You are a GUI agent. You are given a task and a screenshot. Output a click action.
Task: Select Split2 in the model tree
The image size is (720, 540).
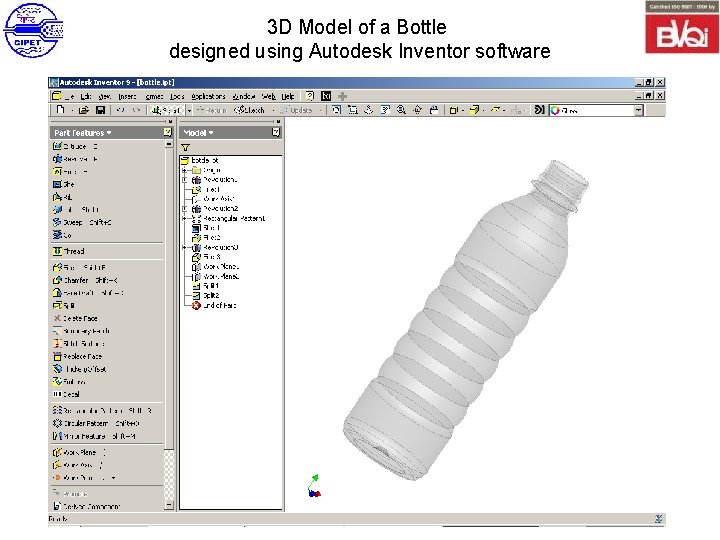point(206,295)
